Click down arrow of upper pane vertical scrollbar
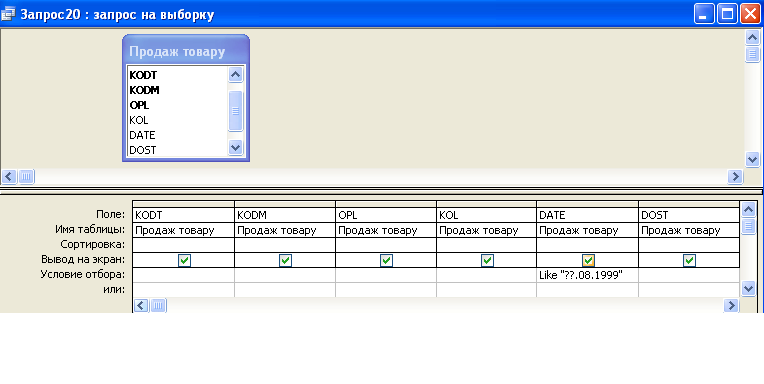 click(752, 159)
